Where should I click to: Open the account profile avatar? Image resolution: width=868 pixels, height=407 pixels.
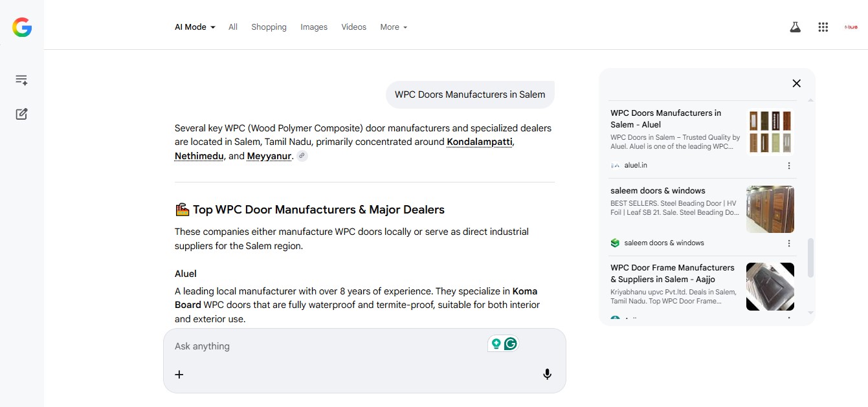tap(851, 27)
